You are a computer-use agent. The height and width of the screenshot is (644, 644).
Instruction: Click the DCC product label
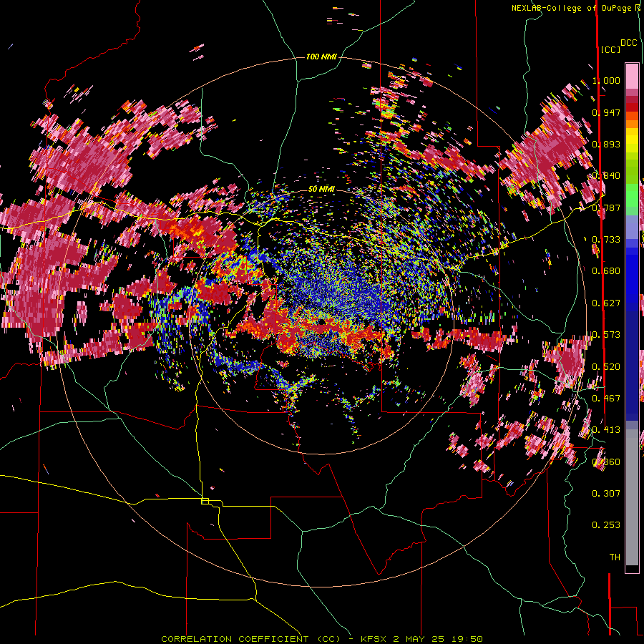point(628,43)
